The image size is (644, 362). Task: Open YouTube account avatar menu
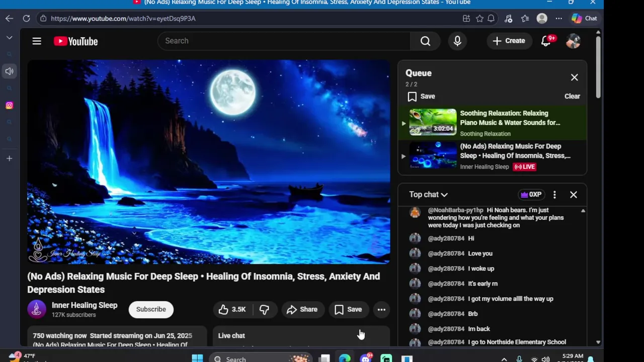[x=573, y=41]
